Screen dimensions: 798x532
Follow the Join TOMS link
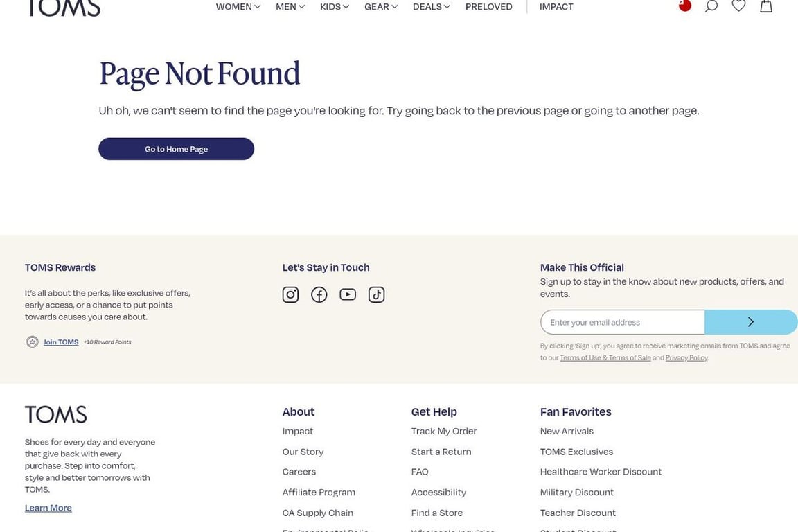pyautogui.click(x=60, y=342)
